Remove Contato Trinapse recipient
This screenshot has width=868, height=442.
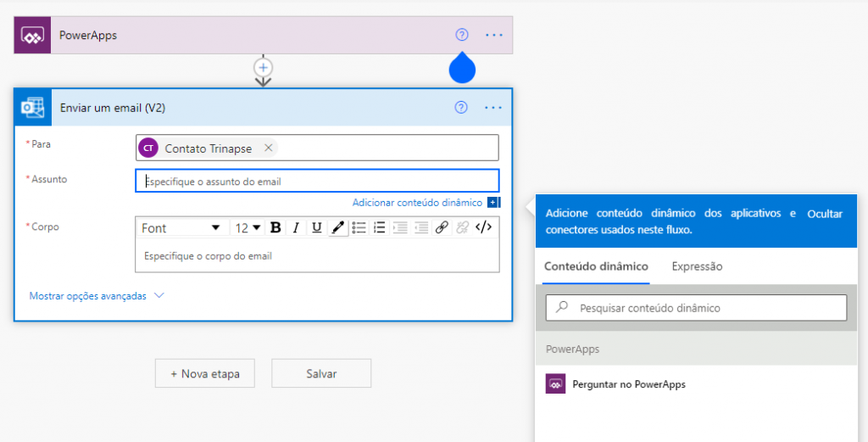point(269,148)
